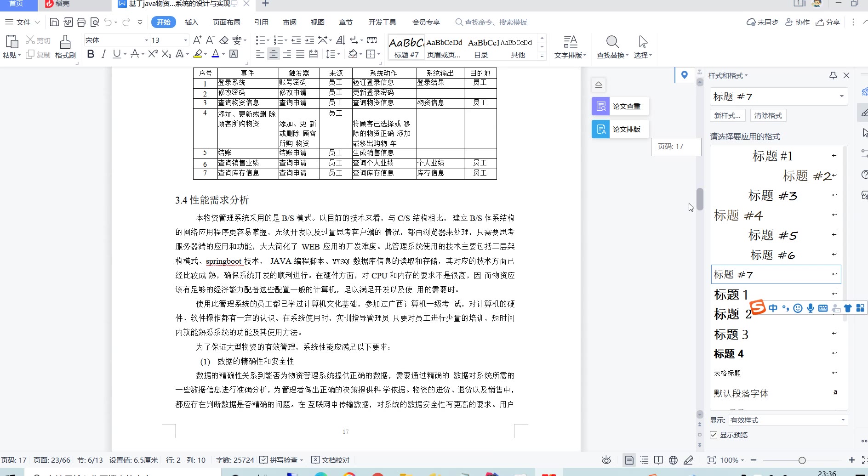The image size is (868, 476).
Task: Toggle the 显示预览 checkbox
Action: 714,435
